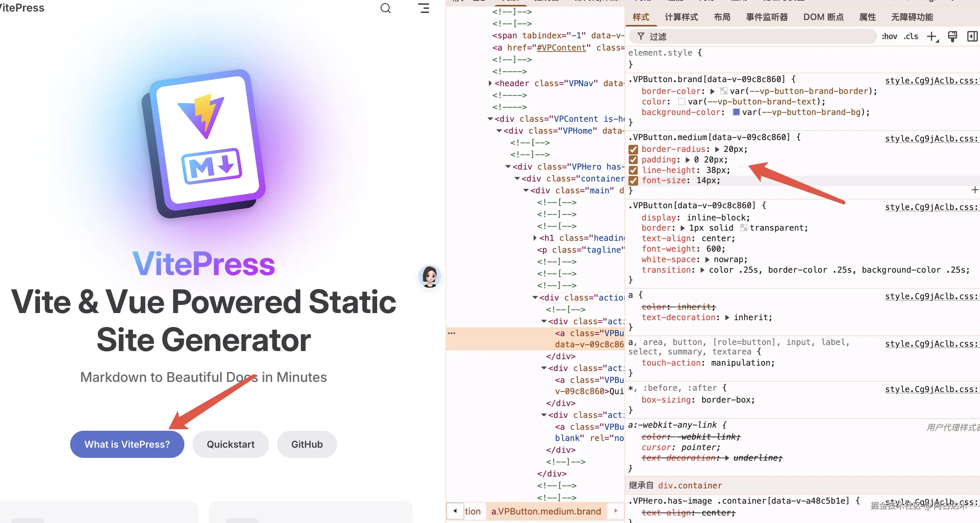Click the Quickstart button

tap(230, 444)
